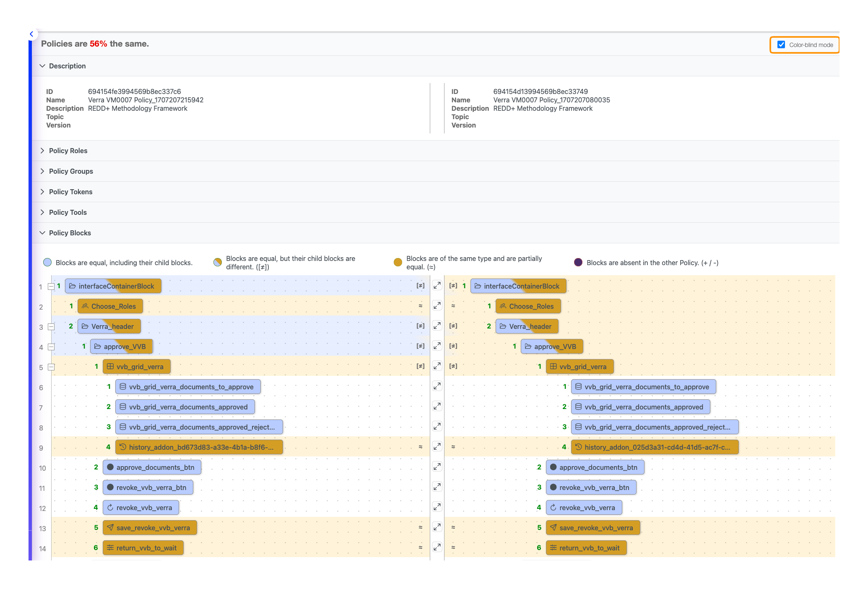Click expand arrows icon for interfaceContainerBlock row
Image resolution: width=868 pixels, height=589 pixels.
[437, 286]
